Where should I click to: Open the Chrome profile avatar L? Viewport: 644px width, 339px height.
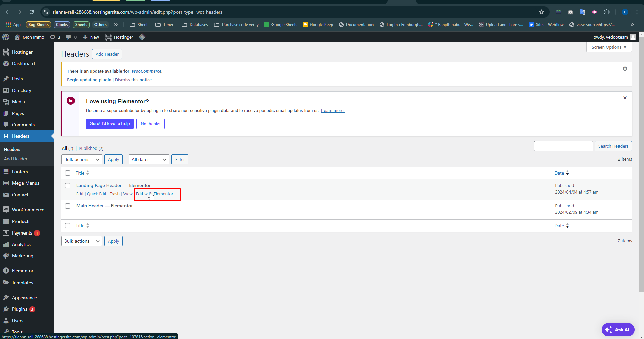coord(625,12)
